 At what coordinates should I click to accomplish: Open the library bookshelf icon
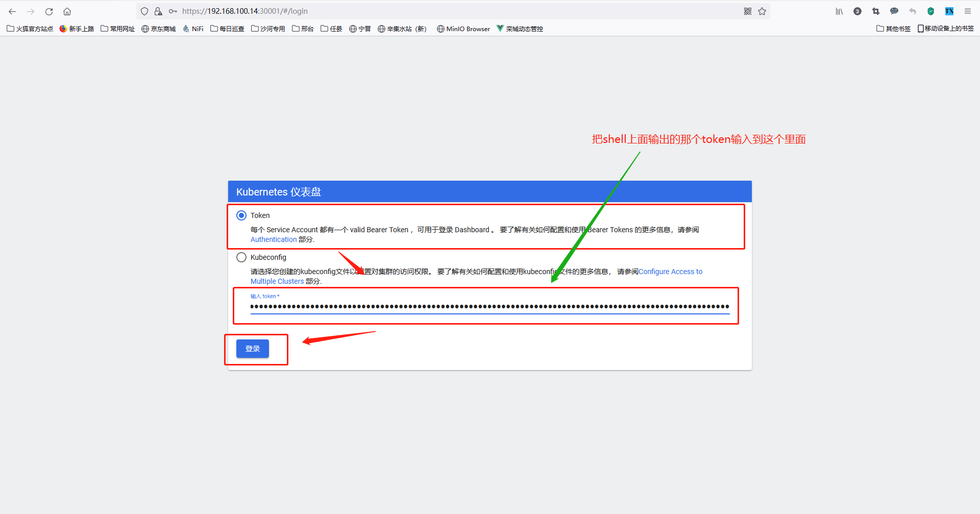tap(839, 11)
